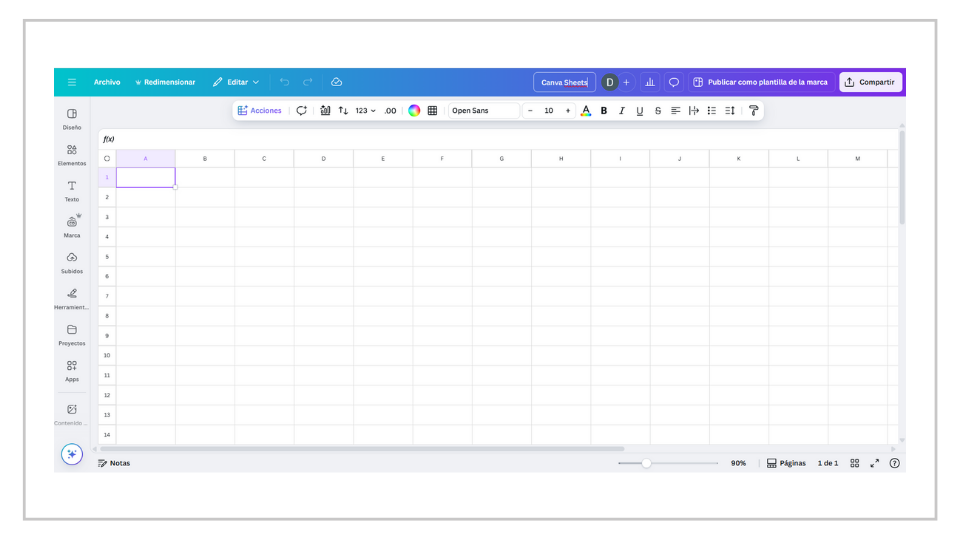This screenshot has height=540, width=960.
Task: Decrease font size with minus button
Action: point(530,111)
